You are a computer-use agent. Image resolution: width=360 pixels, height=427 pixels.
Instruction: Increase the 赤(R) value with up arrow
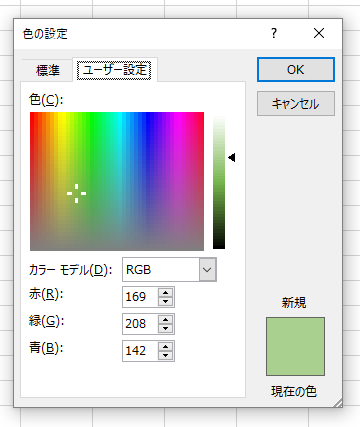click(166, 293)
